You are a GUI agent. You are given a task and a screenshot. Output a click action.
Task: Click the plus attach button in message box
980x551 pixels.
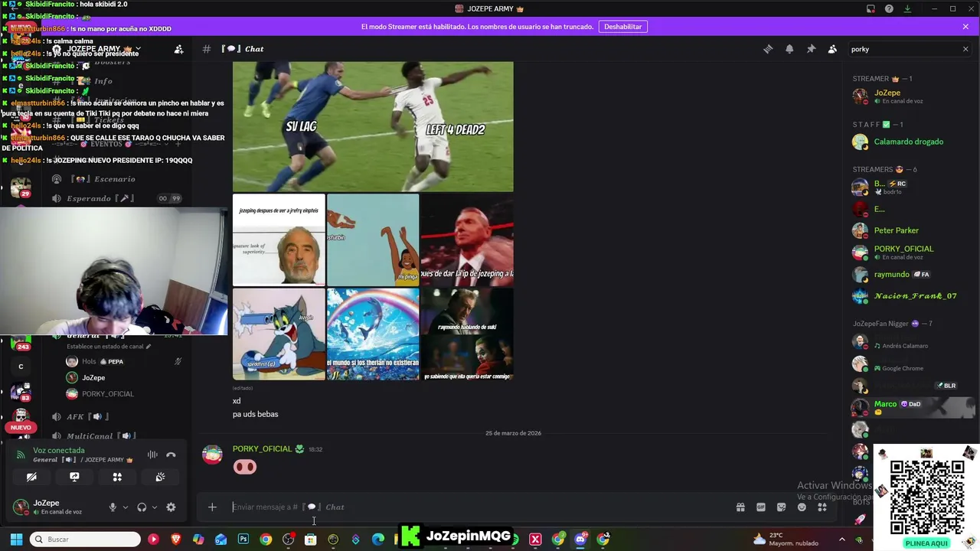tap(212, 507)
